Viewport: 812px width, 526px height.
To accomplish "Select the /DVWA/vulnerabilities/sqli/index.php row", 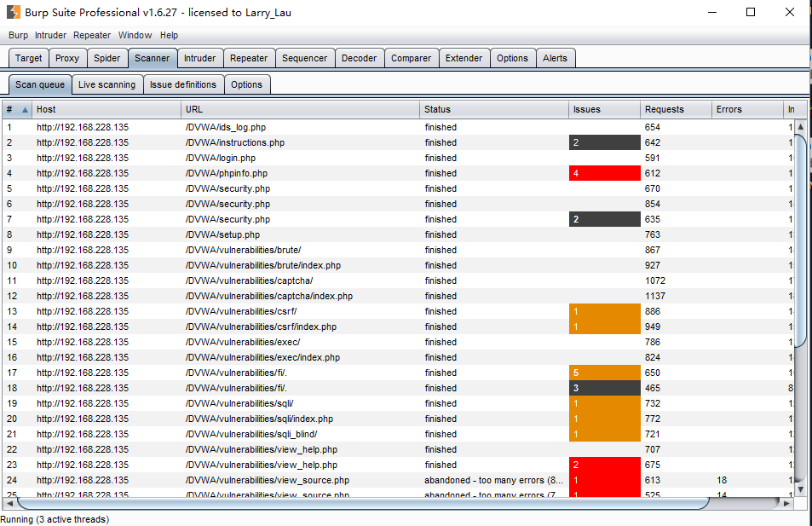I will coord(397,419).
